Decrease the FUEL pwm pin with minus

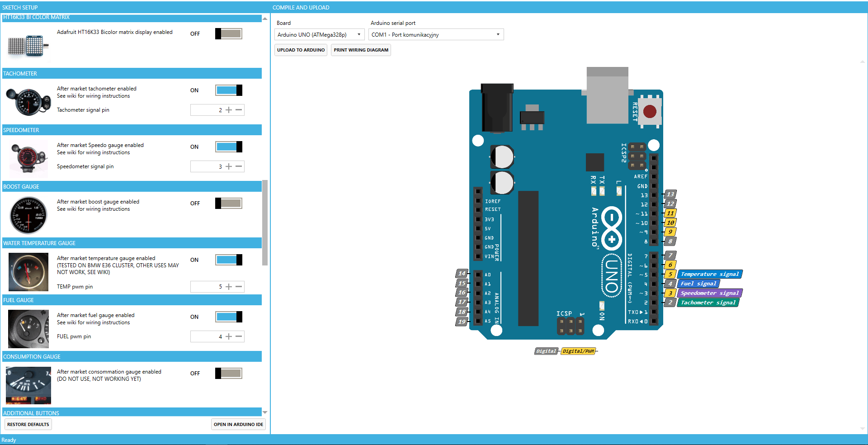(x=239, y=336)
